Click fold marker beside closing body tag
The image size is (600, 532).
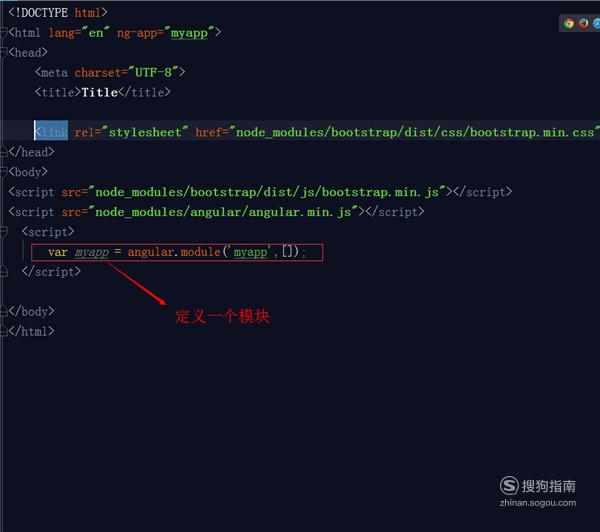click(x=3, y=312)
